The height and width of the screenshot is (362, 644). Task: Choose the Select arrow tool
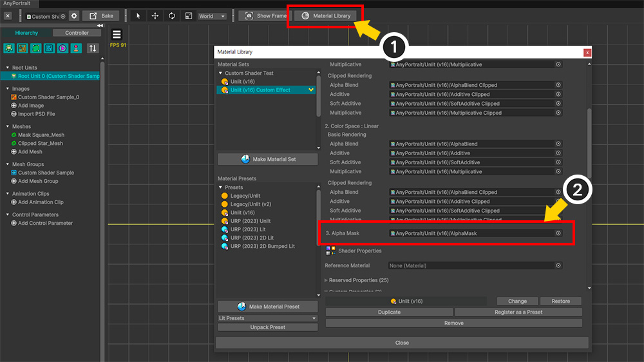pyautogui.click(x=138, y=16)
